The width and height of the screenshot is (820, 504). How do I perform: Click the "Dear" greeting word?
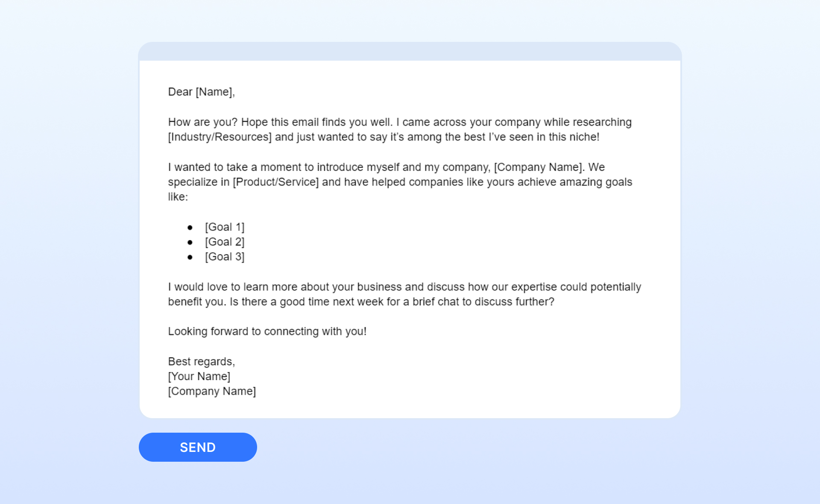[x=180, y=92]
